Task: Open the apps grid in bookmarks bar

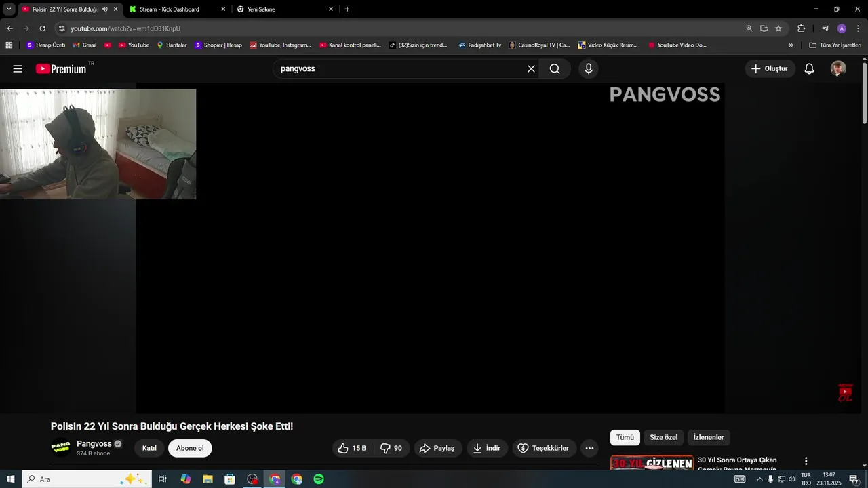Action: [9, 45]
